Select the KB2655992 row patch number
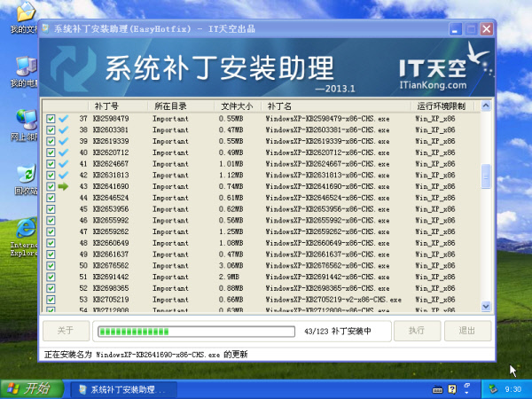The width and height of the screenshot is (532, 399). [x=111, y=220]
